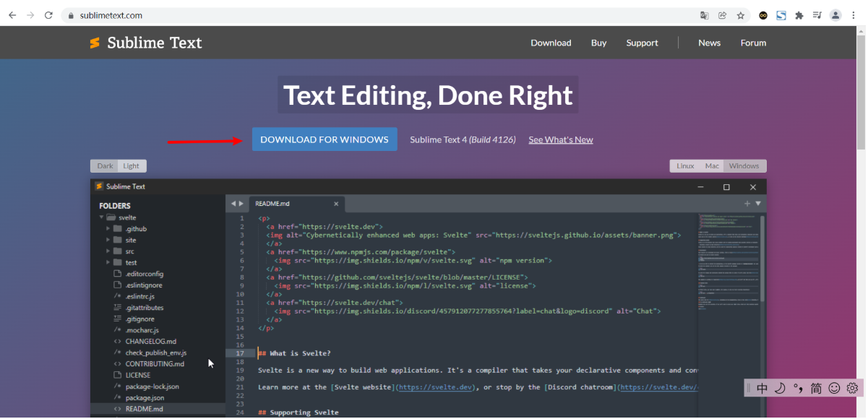Click Download for Windows button

tap(325, 139)
